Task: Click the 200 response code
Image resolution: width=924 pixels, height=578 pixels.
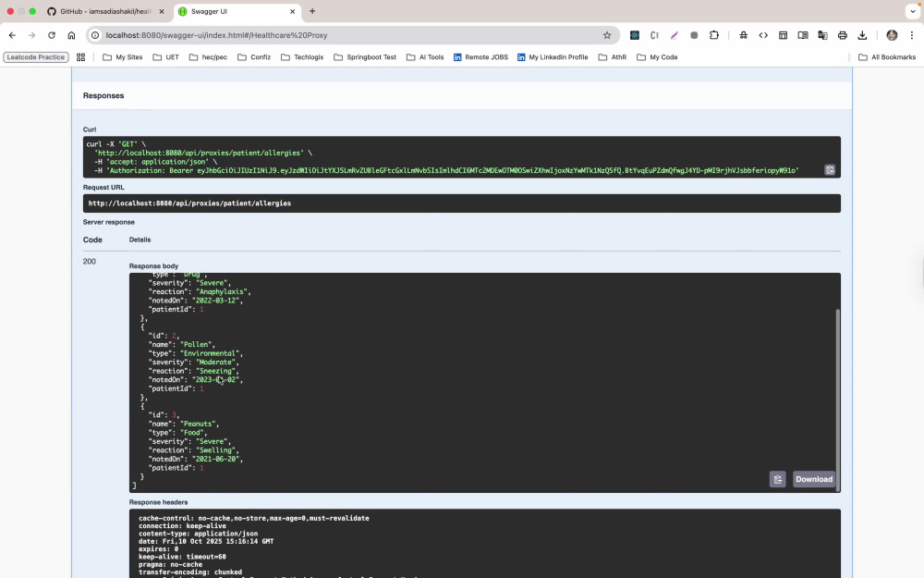Action: pos(90,262)
